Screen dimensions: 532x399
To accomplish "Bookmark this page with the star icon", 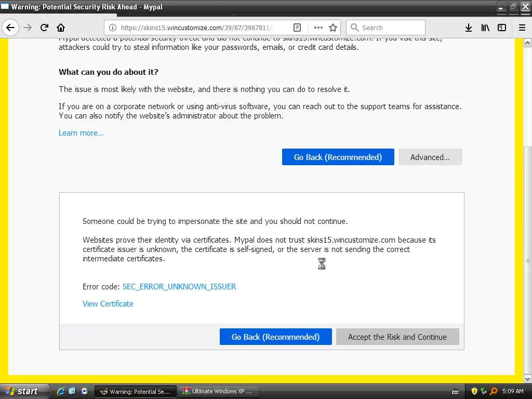I will tap(333, 28).
